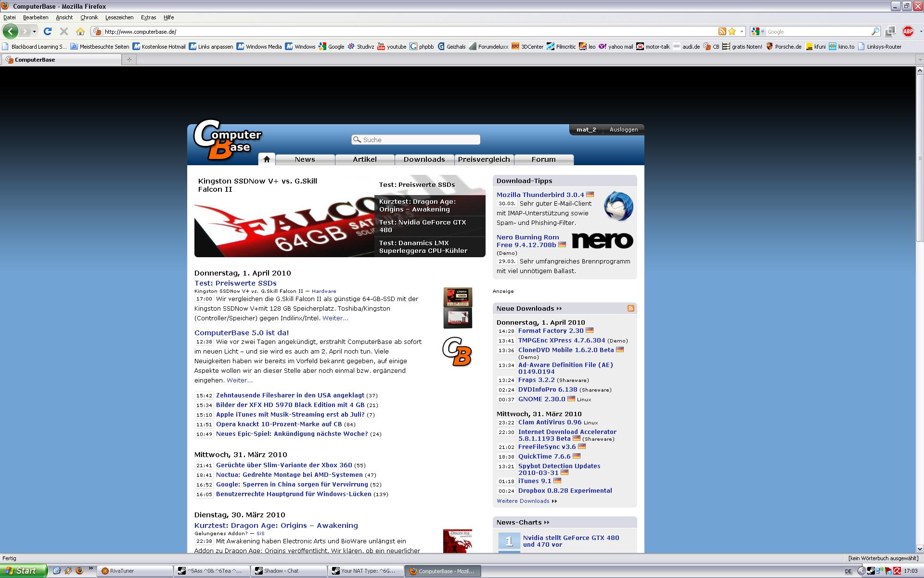The height and width of the screenshot is (578, 924).
Task: Open the search engine selector dropdown
Action: click(x=758, y=31)
